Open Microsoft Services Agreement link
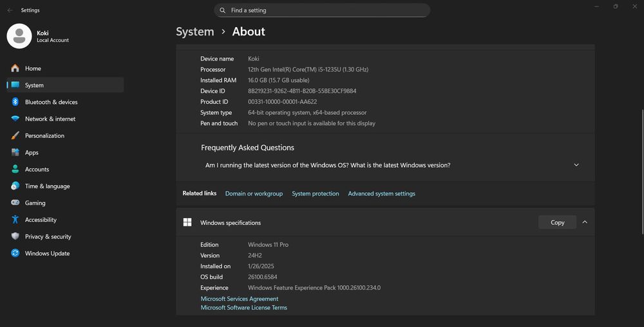This screenshot has width=644, height=327. tap(240, 299)
